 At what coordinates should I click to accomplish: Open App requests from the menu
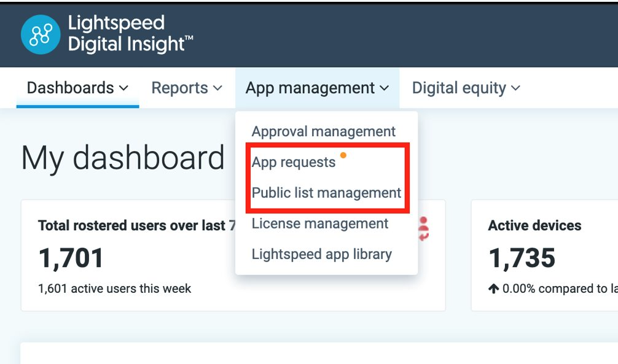(294, 162)
